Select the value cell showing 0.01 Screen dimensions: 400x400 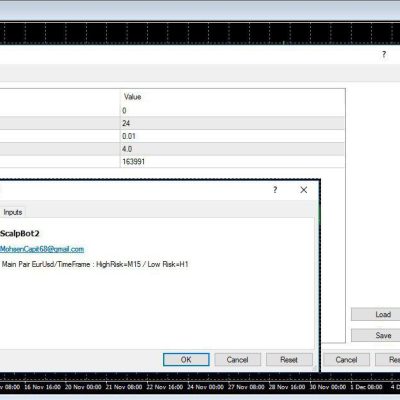(232, 136)
